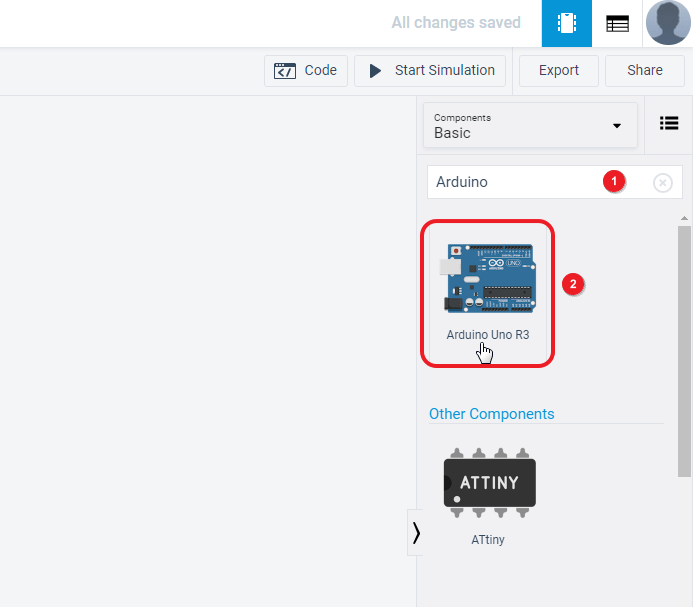The height and width of the screenshot is (607, 693).
Task: Open the Components Basic dropdown
Action: (530, 126)
